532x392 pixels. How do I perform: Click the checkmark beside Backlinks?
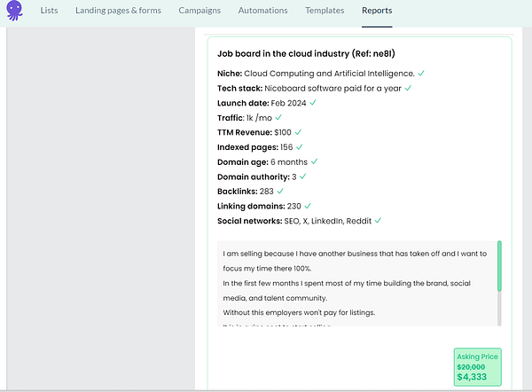(x=280, y=192)
